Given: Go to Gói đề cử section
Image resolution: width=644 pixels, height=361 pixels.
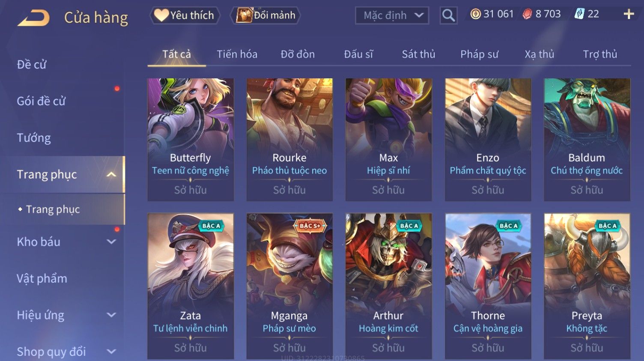Looking at the screenshot, I should (x=41, y=101).
